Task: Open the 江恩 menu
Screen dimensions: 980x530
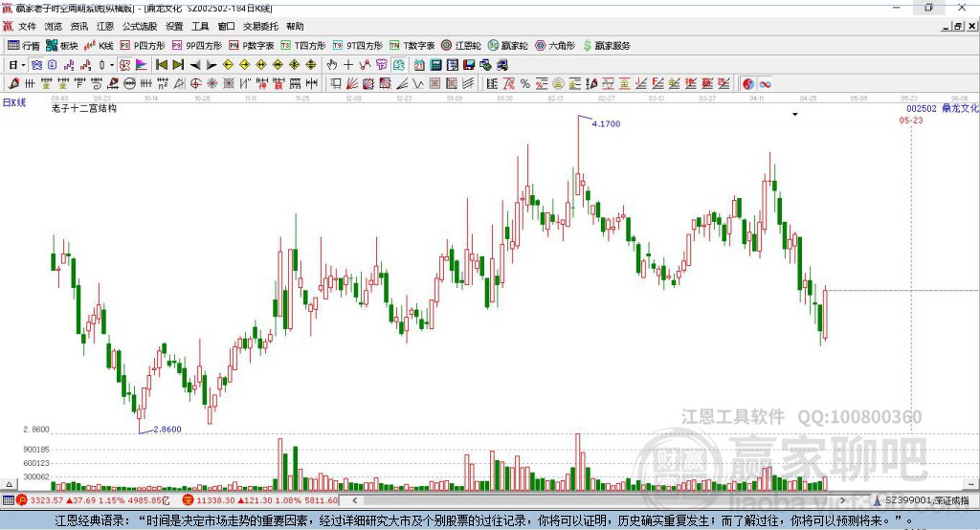Action: click(x=105, y=26)
